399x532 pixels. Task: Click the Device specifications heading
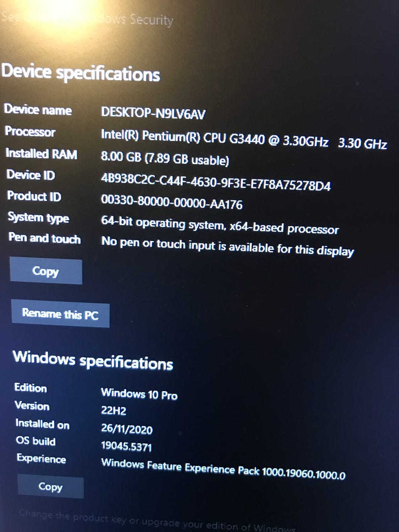pos(81,73)
